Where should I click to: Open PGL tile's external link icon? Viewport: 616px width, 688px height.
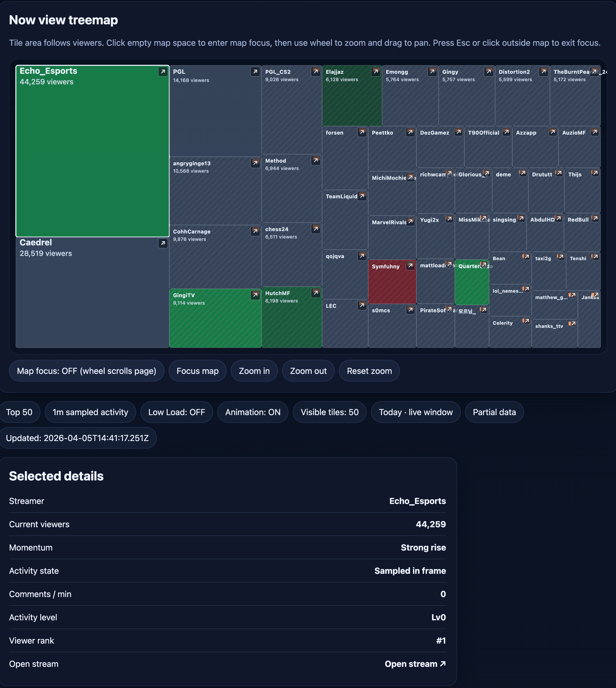(x=255, y=72)
